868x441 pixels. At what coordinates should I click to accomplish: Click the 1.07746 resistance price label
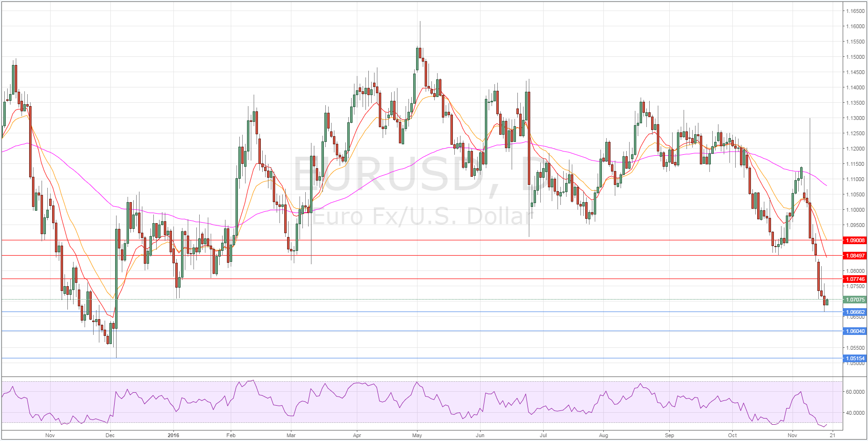click(855, 279)
